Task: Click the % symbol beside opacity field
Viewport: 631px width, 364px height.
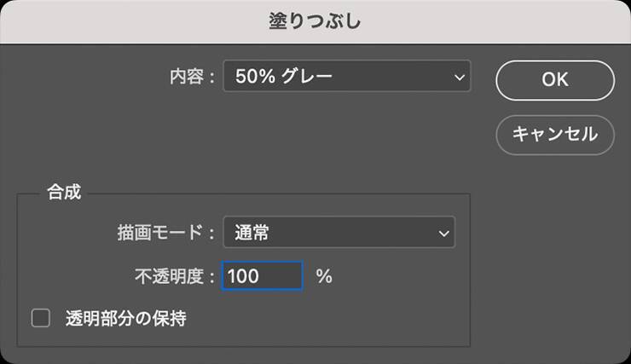Action: point(323,276)
